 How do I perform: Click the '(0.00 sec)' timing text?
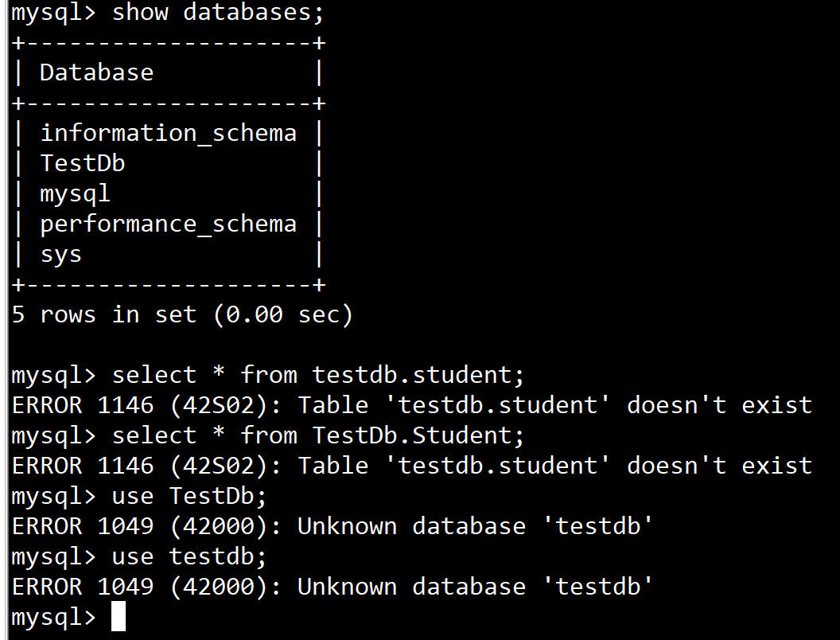pyautogui.click(x=282, y=315)
